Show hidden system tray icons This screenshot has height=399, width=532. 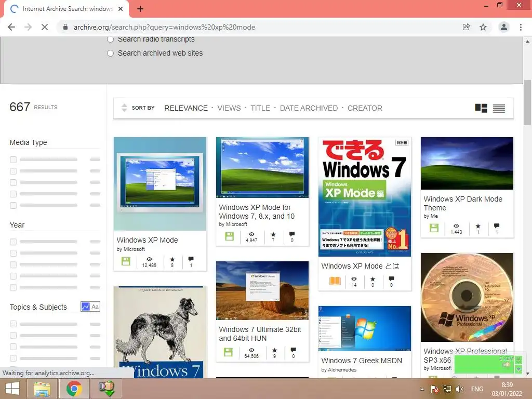point(422,389)
